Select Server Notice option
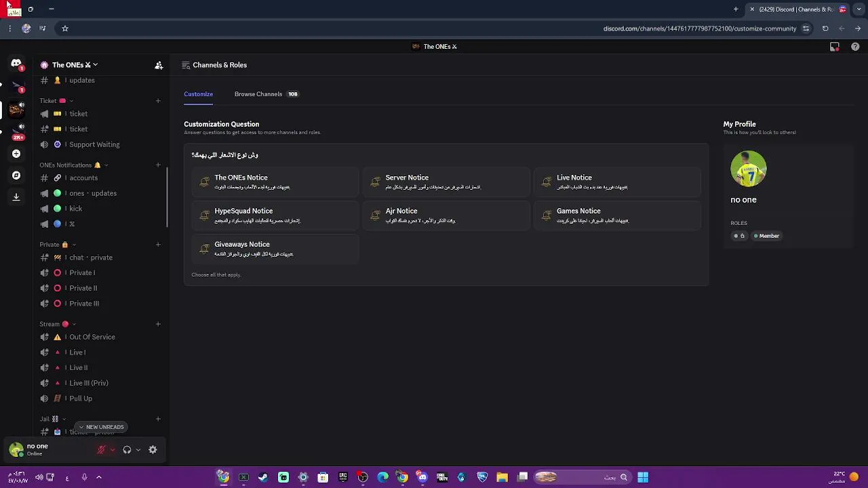The width and height of the screenshot is (868, 488). tap(446, 182)
